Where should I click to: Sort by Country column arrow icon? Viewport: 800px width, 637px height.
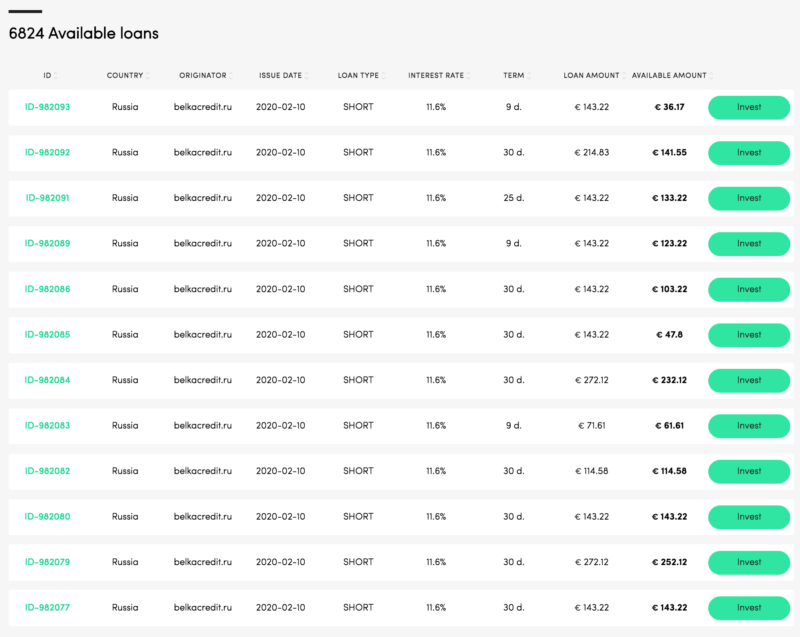coord(147,75)
